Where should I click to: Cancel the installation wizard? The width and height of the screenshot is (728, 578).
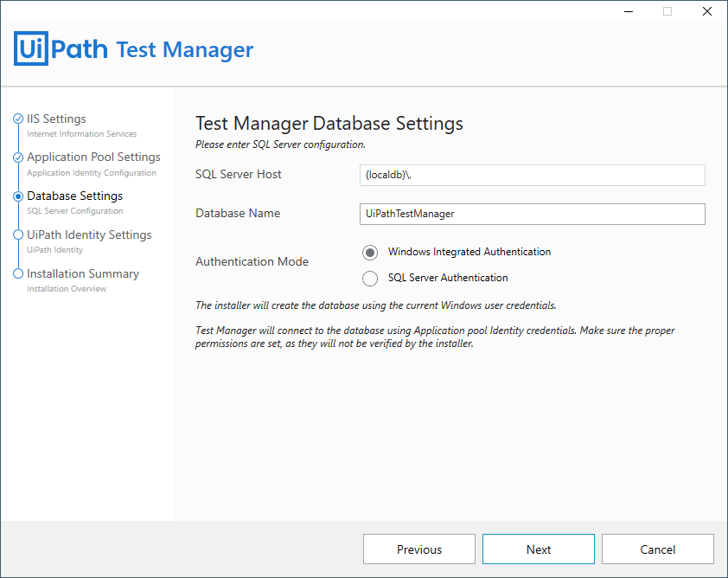[x=658, y=549]
